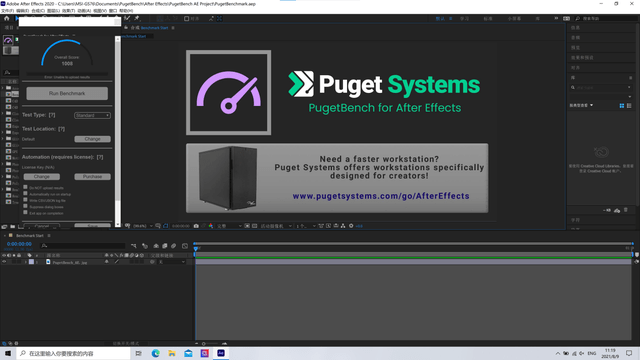640x360 pixels.
Task: Click the new folder icon in the project panel
Action: pos(12,227)
